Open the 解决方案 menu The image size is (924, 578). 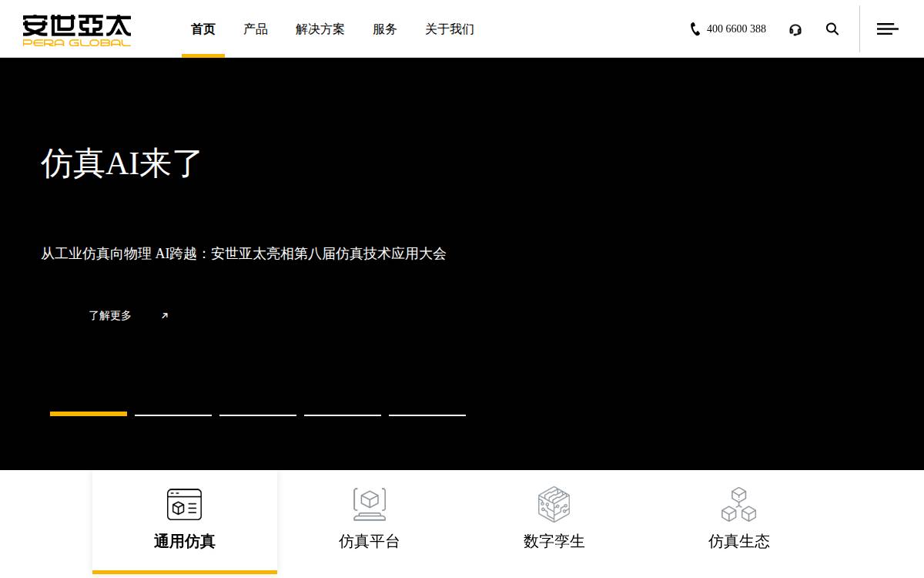click(320, 29)
